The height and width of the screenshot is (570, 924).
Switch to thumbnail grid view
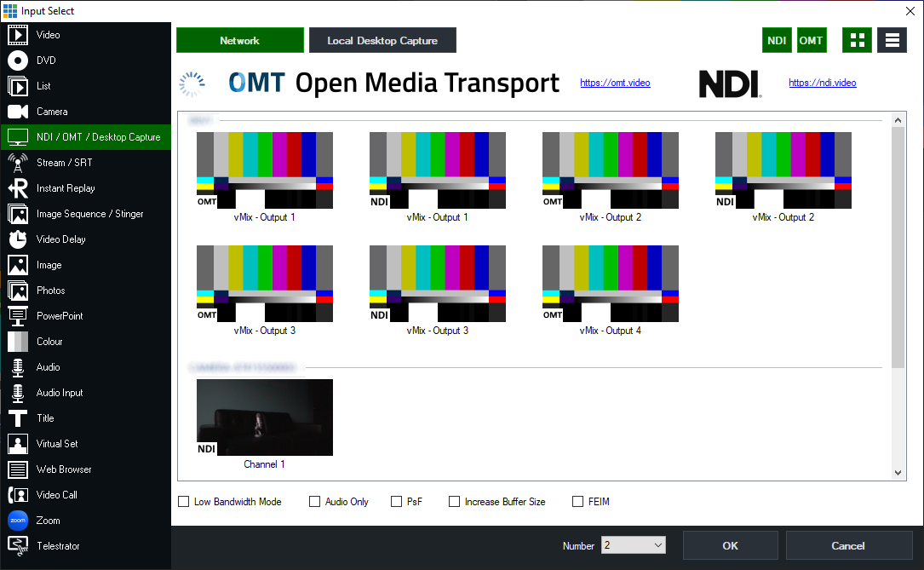pos(857,40)
